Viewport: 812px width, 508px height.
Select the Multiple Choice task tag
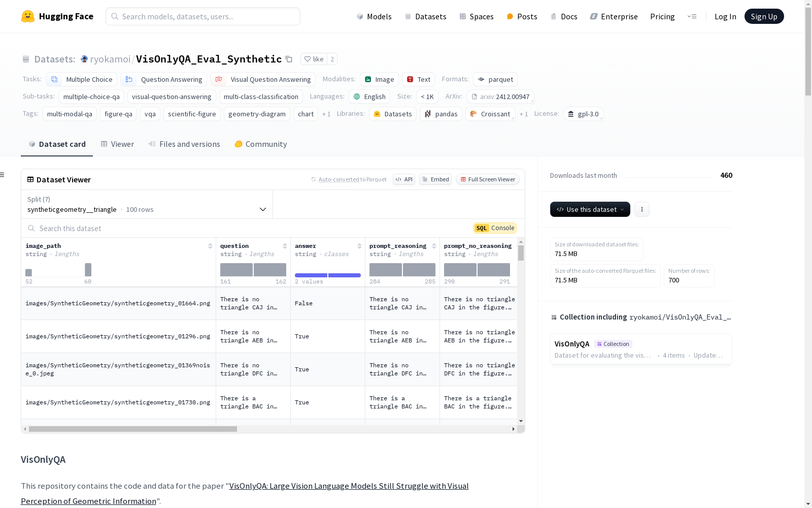[x=82, y=79]
